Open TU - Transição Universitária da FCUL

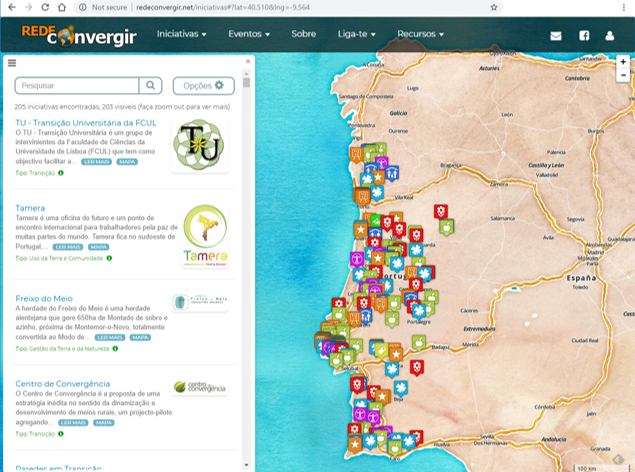(x=86, y=123)
